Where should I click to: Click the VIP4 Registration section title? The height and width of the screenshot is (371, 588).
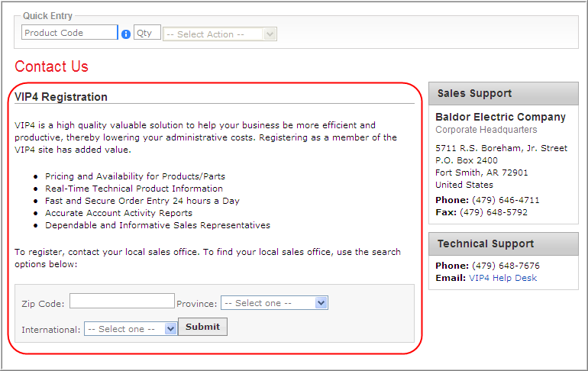click(61, 97)
